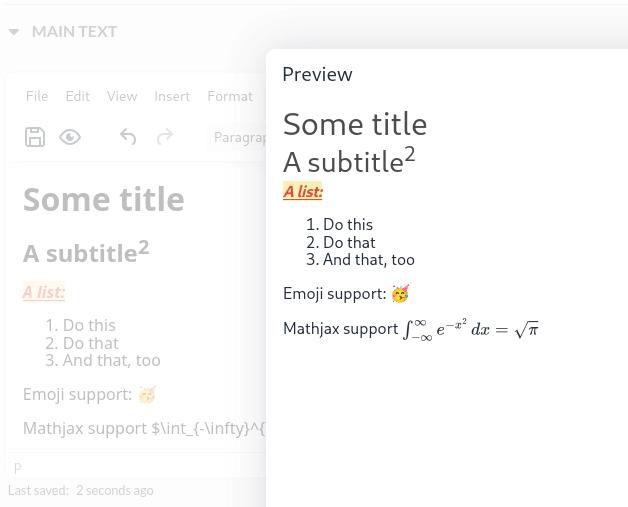The height and width of the screenshot is (507, 628).
Task: Open the Insert menu
Action: pos(172,96)
